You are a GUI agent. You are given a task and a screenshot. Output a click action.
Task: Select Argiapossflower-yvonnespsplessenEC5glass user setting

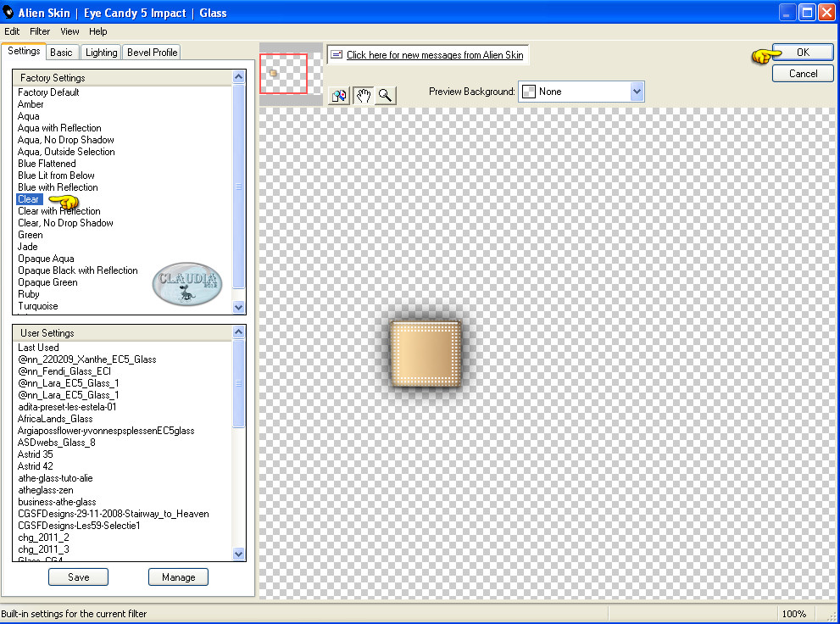coord(106,431)
